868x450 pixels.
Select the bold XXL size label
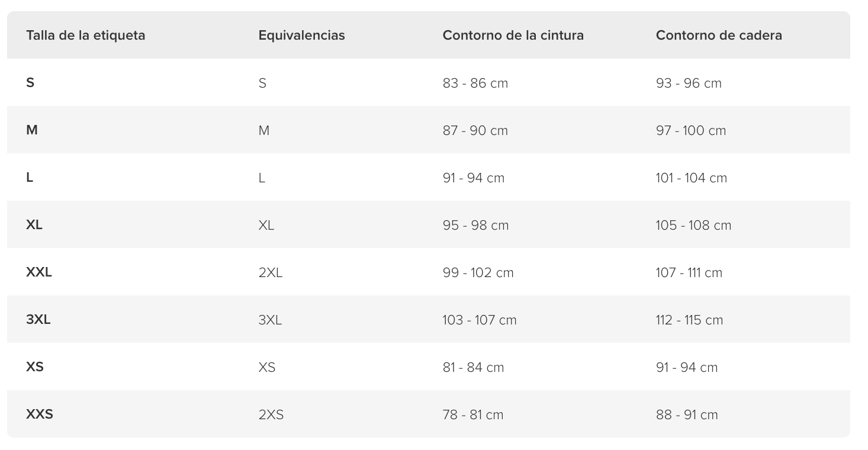tap(39, 272)
